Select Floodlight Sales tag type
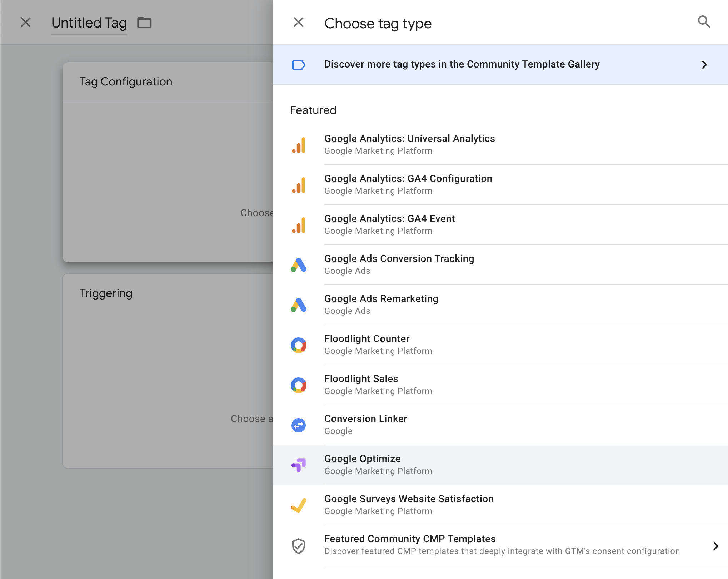This screenshot has width=728, height=579. tap(500, 385)
